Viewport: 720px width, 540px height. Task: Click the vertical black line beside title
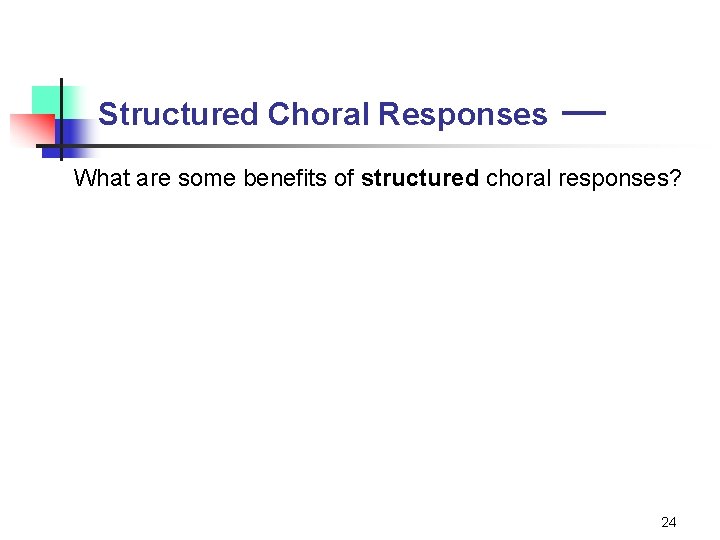(x=61, y=119)
